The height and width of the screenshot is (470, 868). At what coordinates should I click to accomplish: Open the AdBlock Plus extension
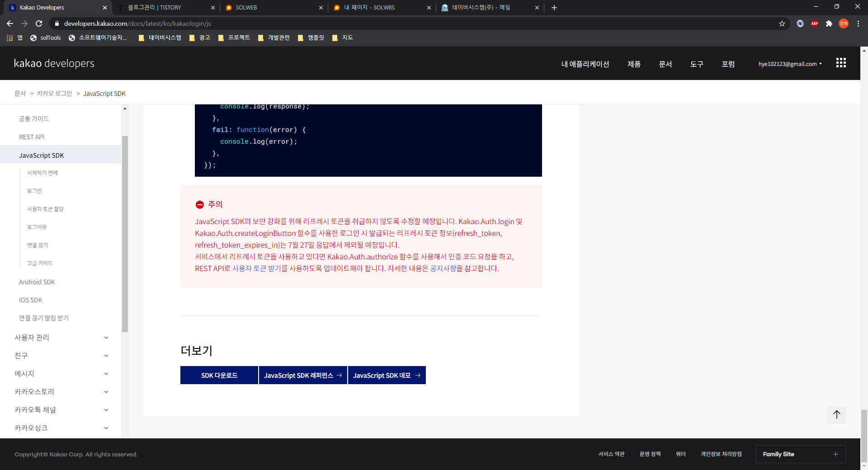[815, 23]
